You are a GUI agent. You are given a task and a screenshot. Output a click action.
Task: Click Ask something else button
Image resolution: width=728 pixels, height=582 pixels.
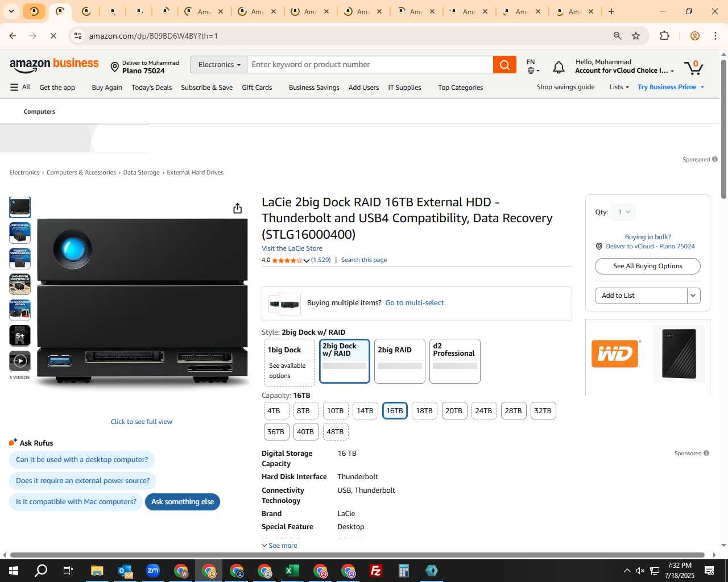pyautogui.click(x=183, y=502)
